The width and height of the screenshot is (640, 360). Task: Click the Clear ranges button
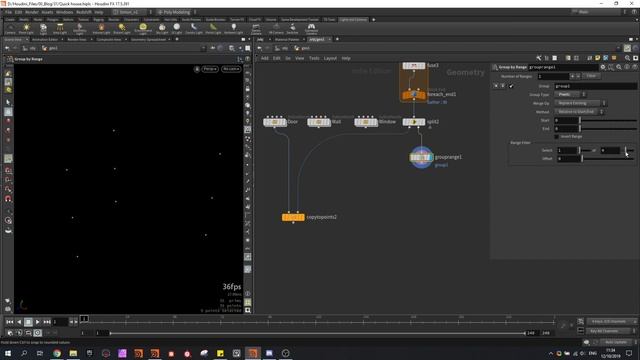click(x=591, y=76)
